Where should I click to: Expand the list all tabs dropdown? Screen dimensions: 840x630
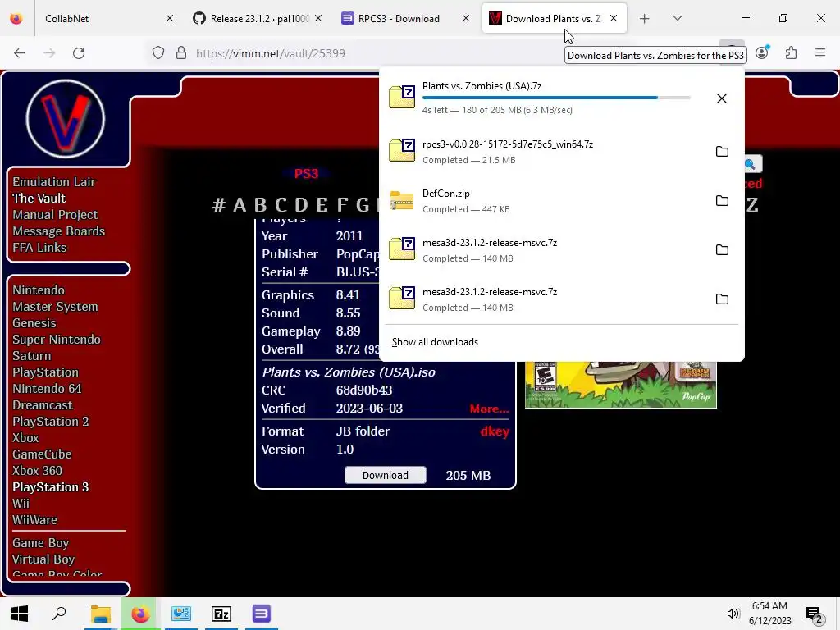click(678, 19)
